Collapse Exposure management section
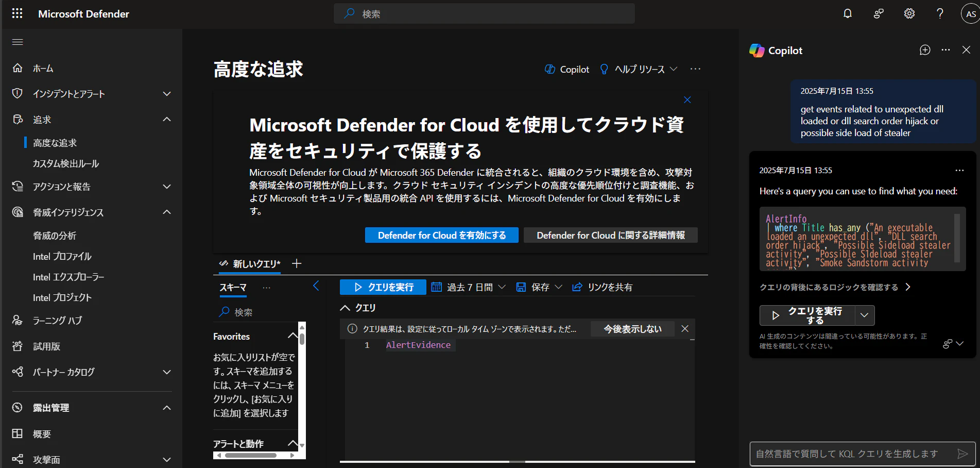 [x=167, y=407]
